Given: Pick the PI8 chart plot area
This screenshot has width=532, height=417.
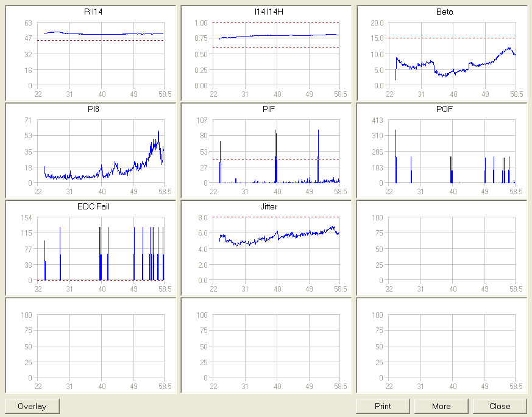Looking at the screenshot, I should click(101, 151).
